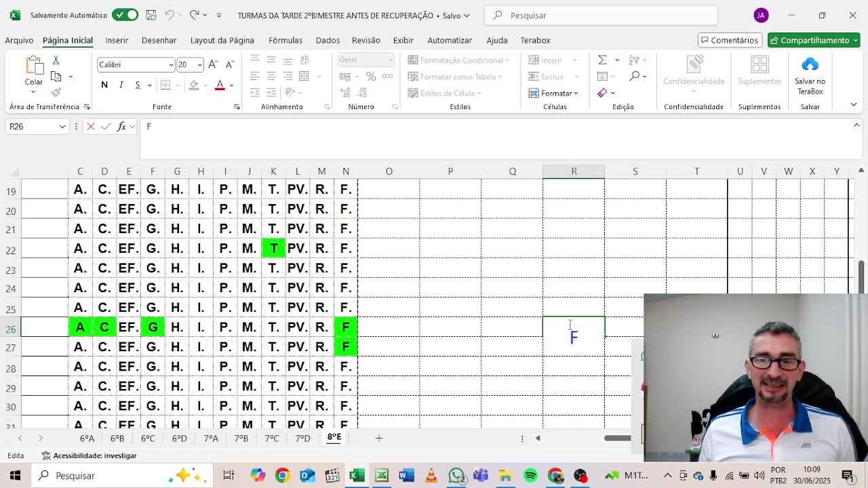Click the Arquivo menu
Image resolution: width=868 pixels, height=488 pixels.
point(19,41)
